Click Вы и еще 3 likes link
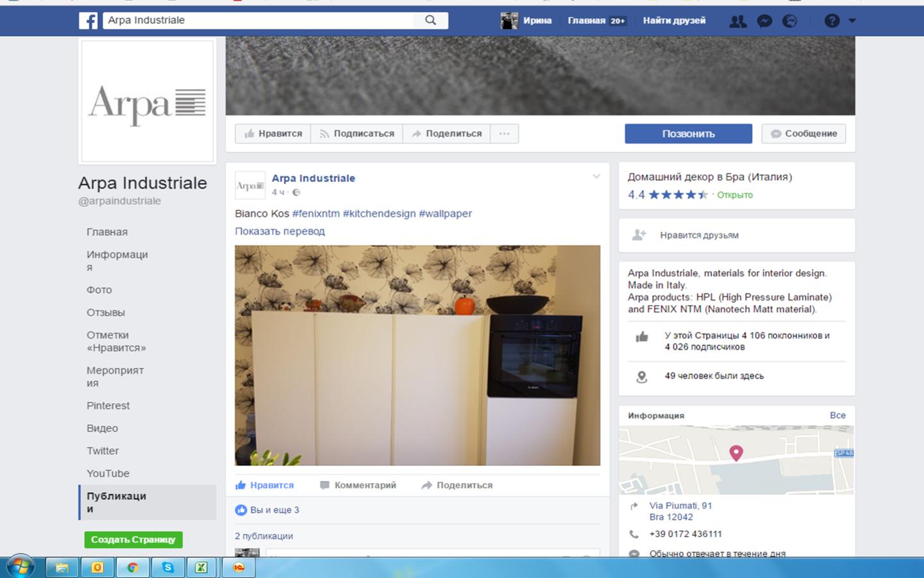Screen dimensions: 924x578 click(274, 510)
